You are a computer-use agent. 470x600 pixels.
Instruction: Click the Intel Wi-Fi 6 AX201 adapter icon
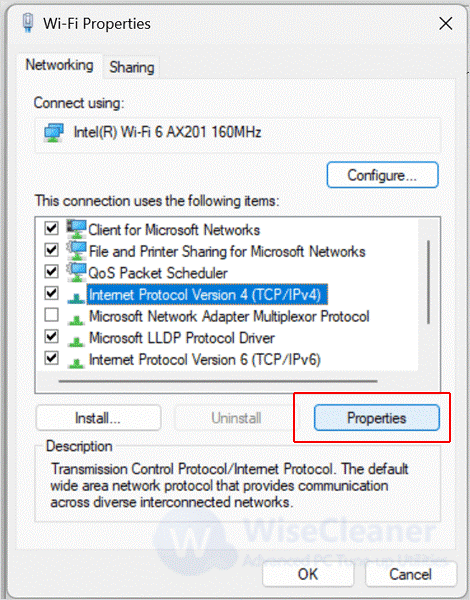pyautogui.click(x=54, y=132)
